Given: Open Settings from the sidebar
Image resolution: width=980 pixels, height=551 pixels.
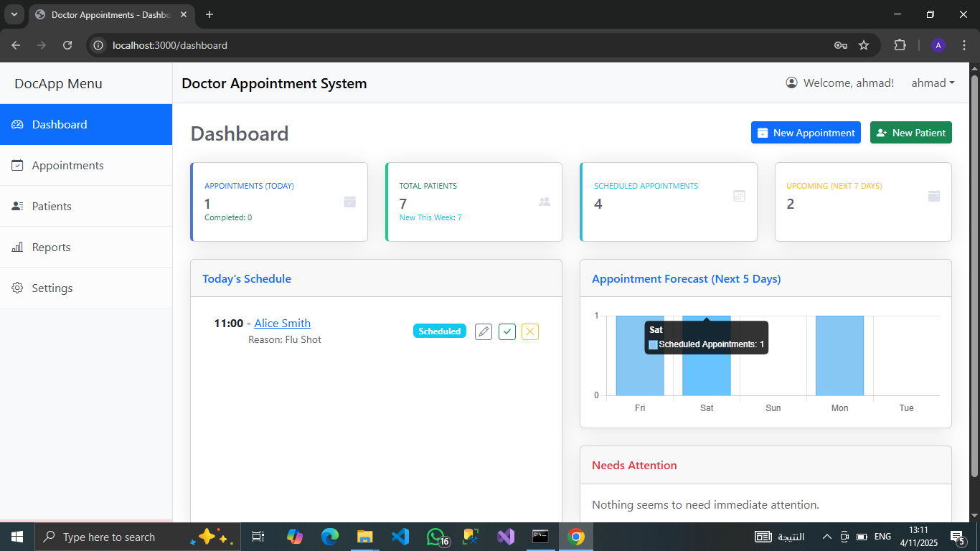Looking at the screenshot, I should coord(86,288).
